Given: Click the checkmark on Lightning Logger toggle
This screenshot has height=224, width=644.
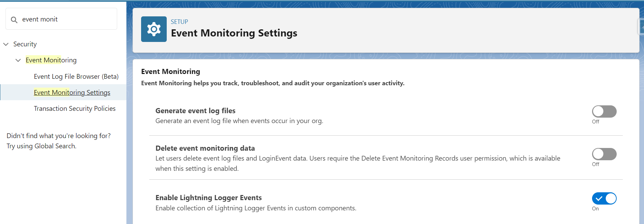Looking at the screenshot, I should [599, 198].
